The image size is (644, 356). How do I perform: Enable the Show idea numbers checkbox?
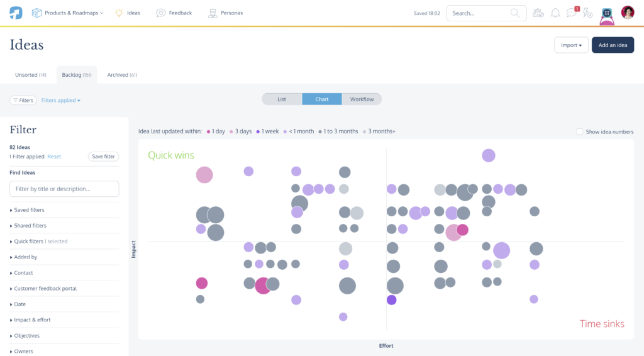click(579, 131)
